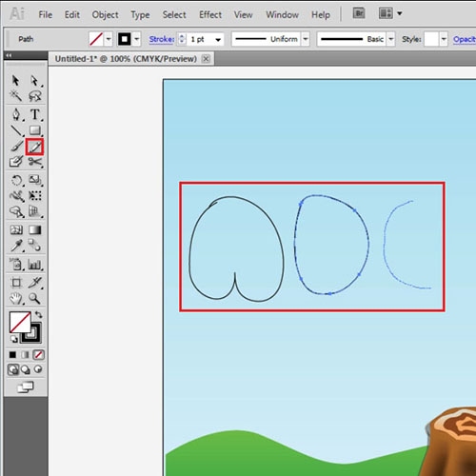Swap fill and stroke colors arrow
The height and width of the screenshot is (476, 476).
click(x=38, y=314)
